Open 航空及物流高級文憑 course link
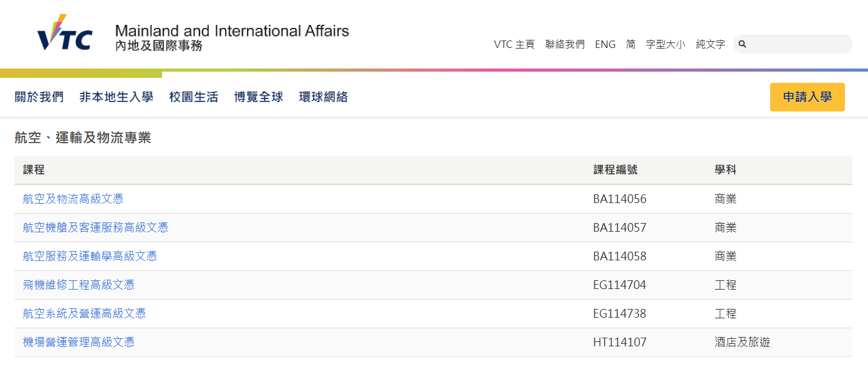868x370 pixels. coord(73,199)
